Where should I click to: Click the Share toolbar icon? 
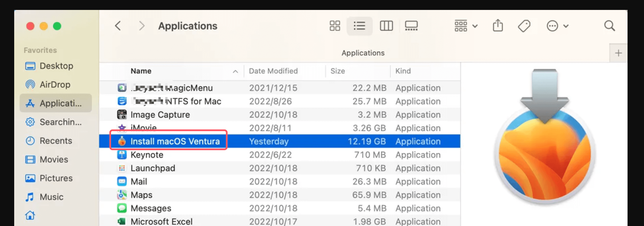point(497,26)
